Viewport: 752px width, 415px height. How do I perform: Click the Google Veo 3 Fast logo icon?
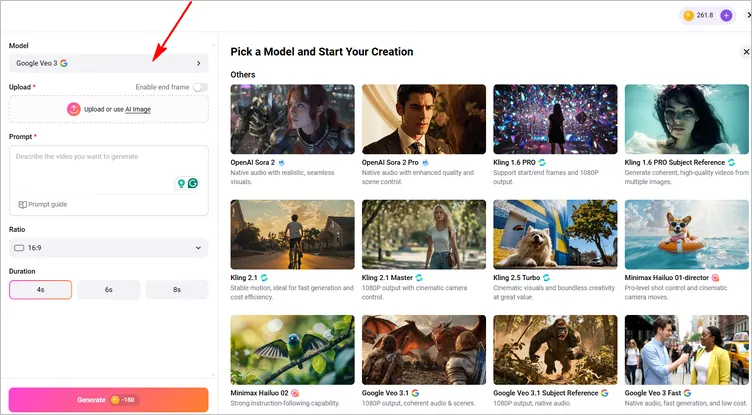click(687, 393)
